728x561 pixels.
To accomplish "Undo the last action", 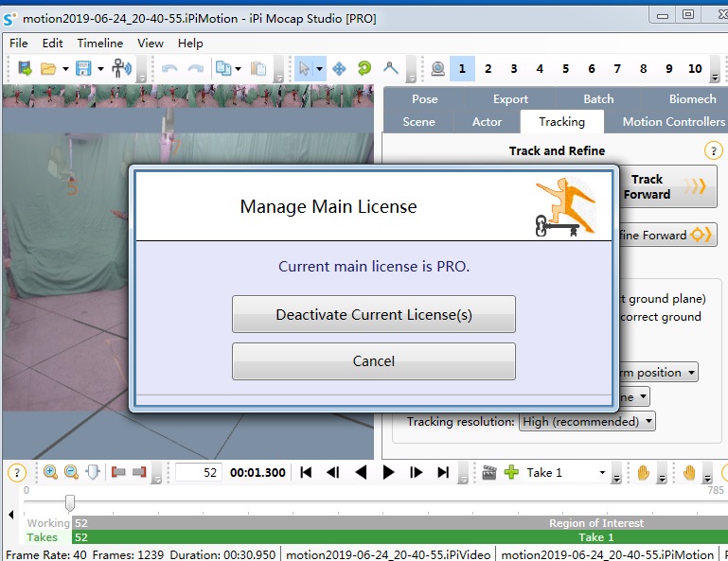I will 169,69.
